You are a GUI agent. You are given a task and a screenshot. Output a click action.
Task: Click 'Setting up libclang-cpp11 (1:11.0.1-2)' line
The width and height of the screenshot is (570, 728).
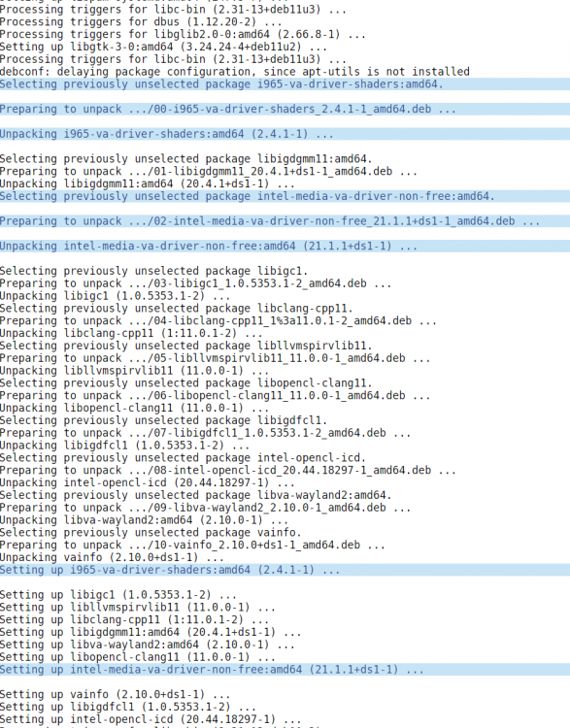134,620
